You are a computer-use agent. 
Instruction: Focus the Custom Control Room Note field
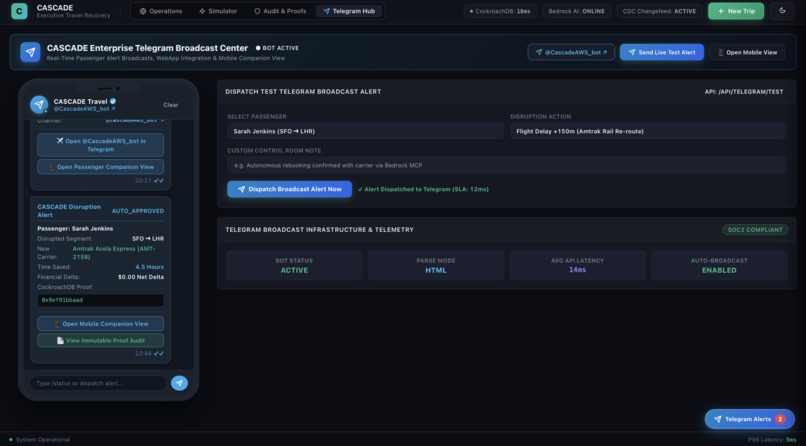tap(506, 165)
